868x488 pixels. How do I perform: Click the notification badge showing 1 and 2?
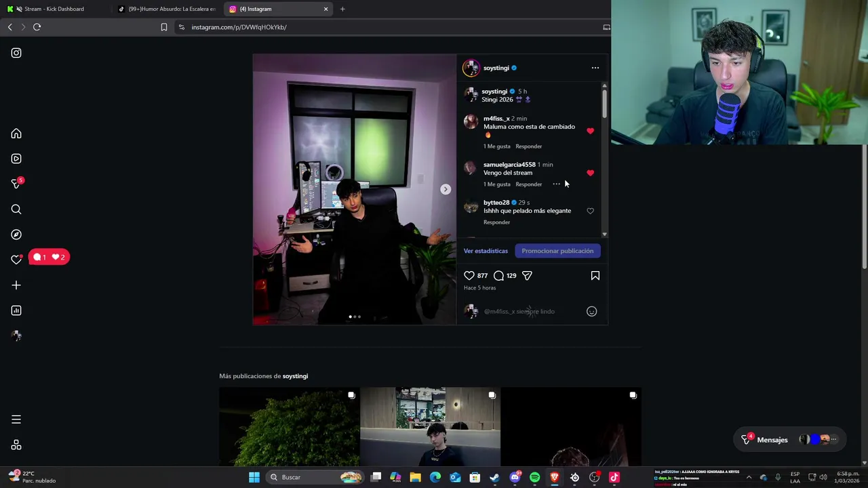point(49,257)
